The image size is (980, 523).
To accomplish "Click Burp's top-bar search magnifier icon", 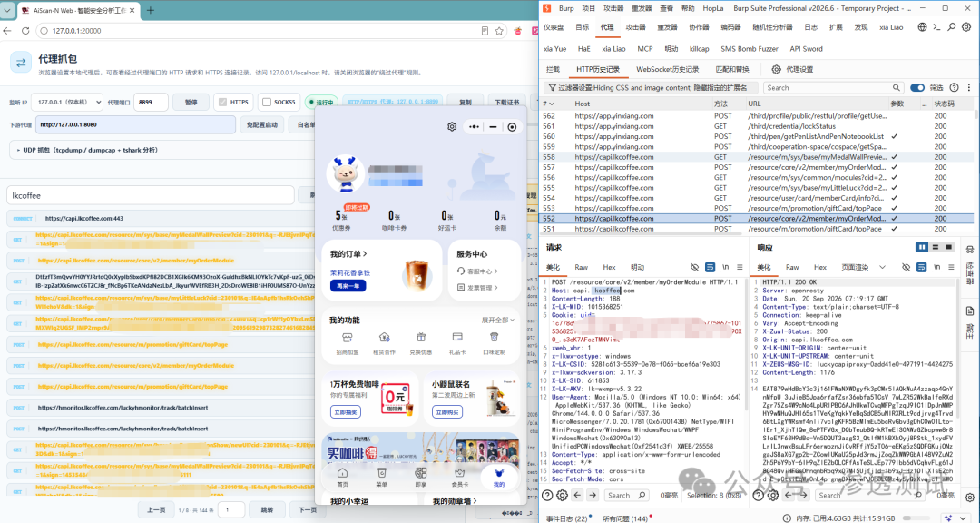I will 951,27.
